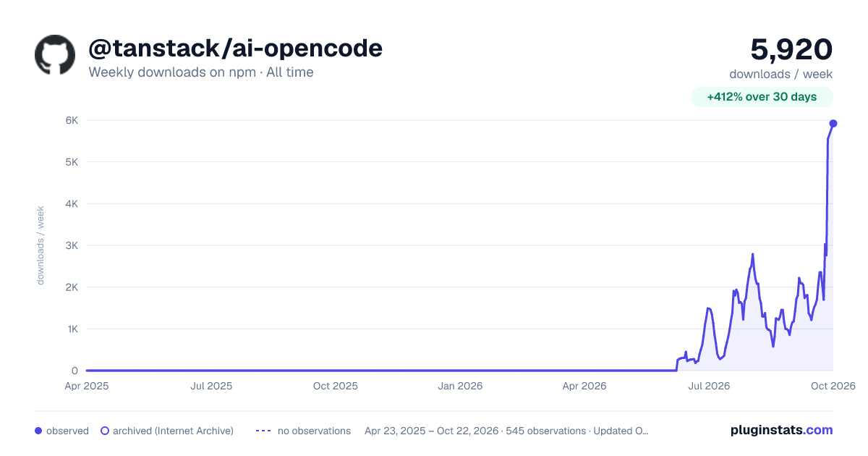Open the pluginstats.com link

pos(782,430)
